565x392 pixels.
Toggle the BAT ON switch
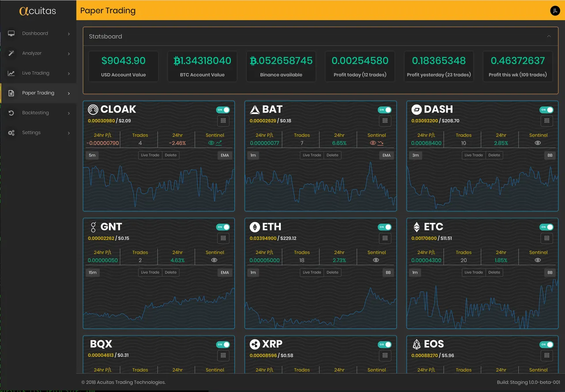(x=385, y=109)
